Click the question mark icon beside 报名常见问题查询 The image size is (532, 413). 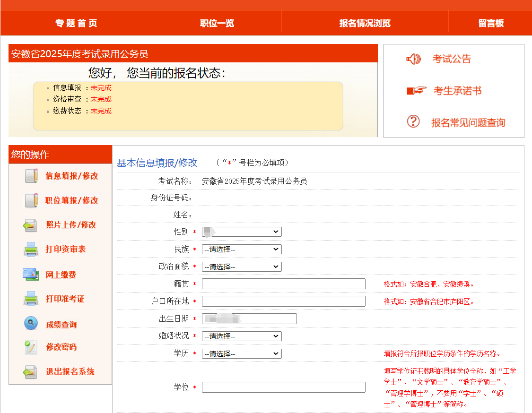[413, 121]
